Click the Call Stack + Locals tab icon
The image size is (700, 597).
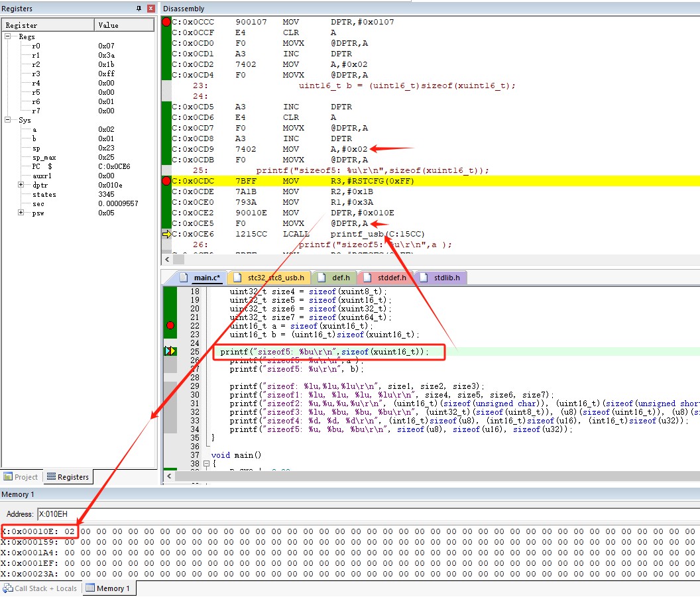click(8, 588)
